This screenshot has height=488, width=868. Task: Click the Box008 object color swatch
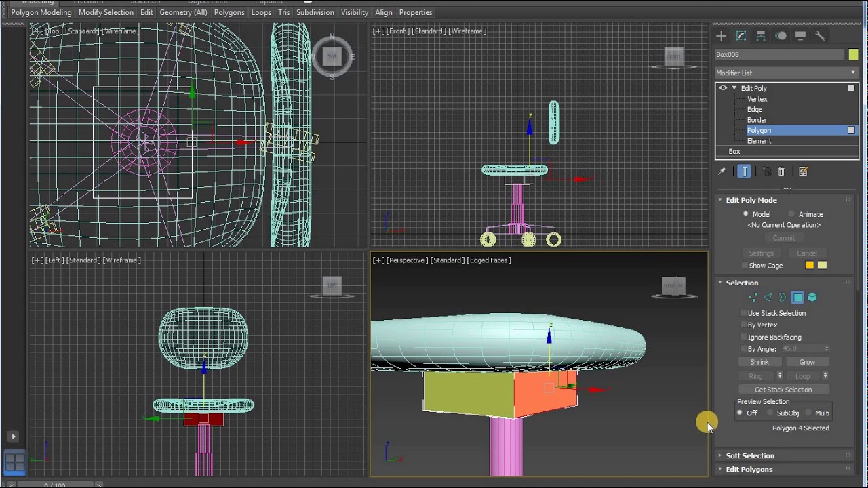(x=853, y=54)
